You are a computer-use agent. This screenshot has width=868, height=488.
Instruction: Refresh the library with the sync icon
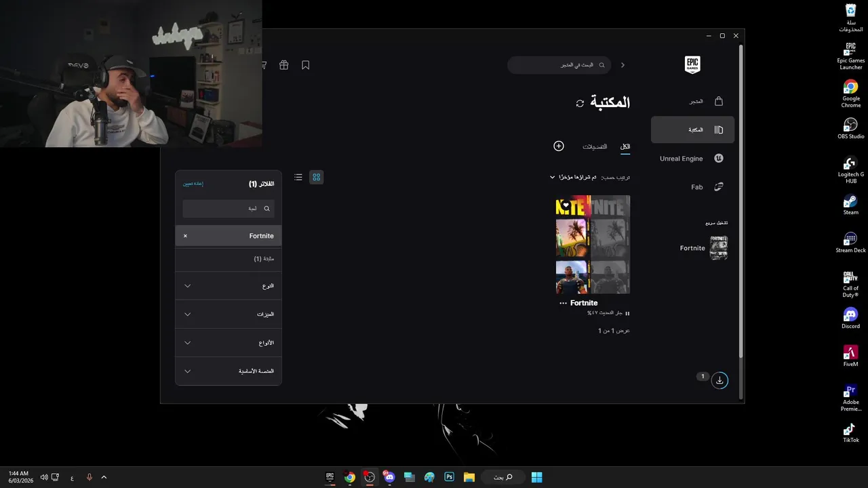pos(580,103)
